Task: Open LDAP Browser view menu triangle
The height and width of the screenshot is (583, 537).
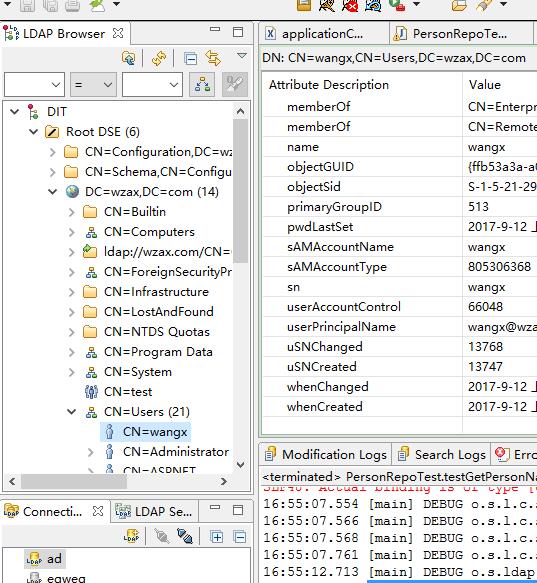Action: (242, 56)
